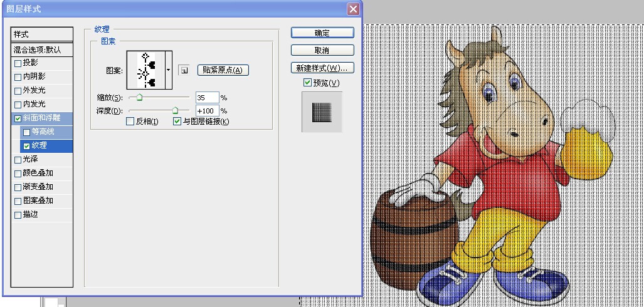Uncheck the 斜面和浮雕 checkbox

click(x=18, y=118)
